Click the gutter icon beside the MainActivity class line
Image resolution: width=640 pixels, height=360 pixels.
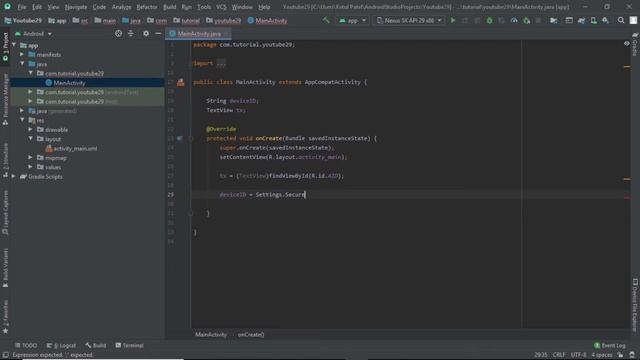click(x=180, y=82)
